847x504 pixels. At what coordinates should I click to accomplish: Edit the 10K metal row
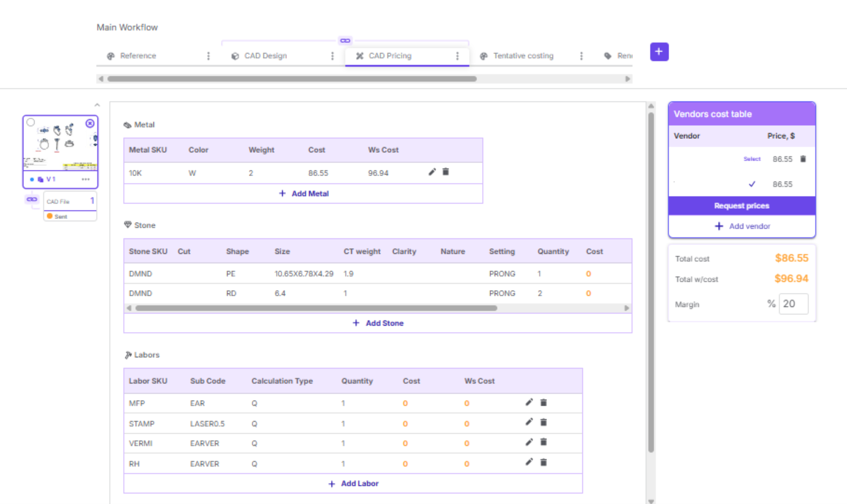(432, 172)
